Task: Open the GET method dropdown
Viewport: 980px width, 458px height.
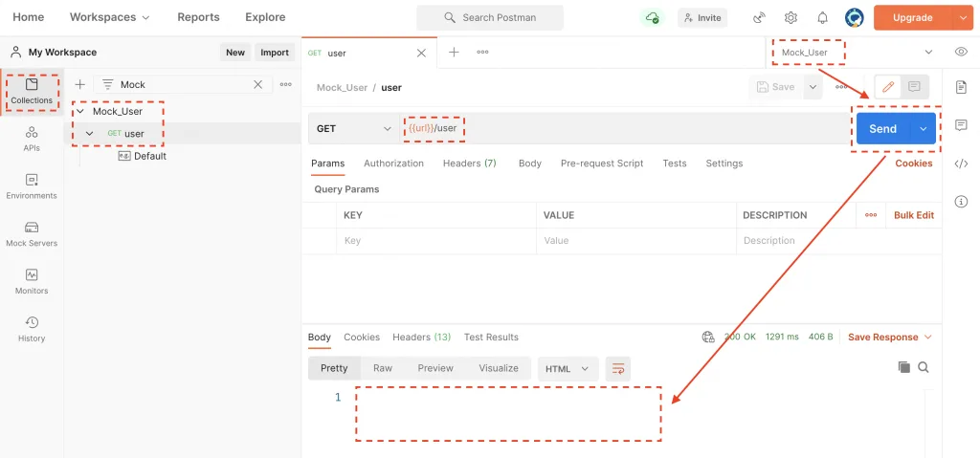Action: click(354, 129)
